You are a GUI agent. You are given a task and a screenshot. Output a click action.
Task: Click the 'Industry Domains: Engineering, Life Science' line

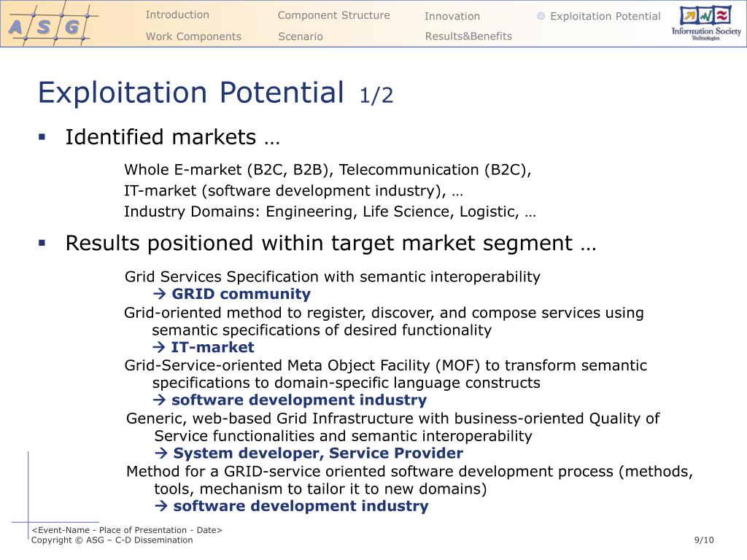coord(330,211)
